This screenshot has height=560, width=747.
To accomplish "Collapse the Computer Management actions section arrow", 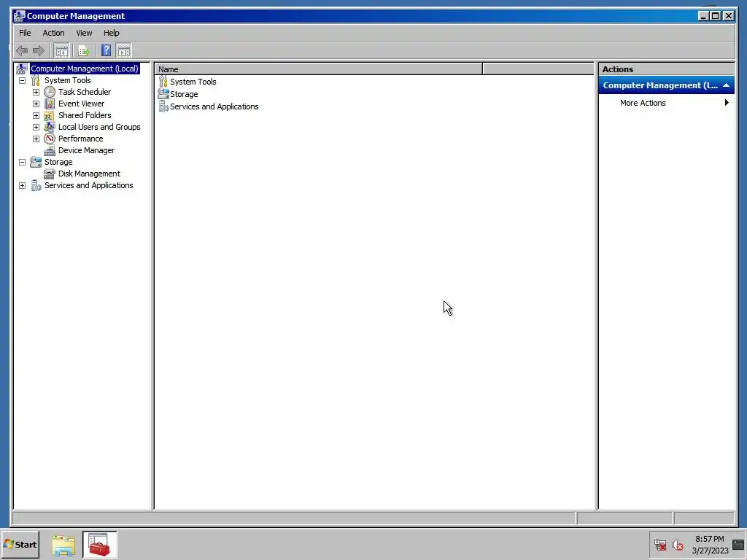I will [x=726, y=85].
